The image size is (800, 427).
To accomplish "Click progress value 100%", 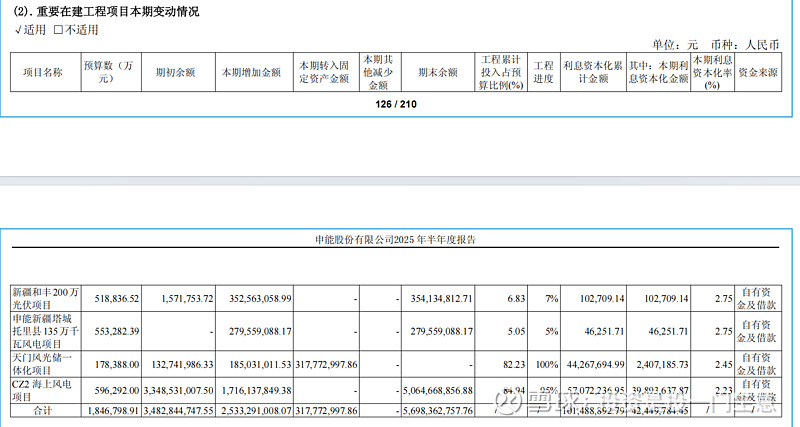I will 547,365.
